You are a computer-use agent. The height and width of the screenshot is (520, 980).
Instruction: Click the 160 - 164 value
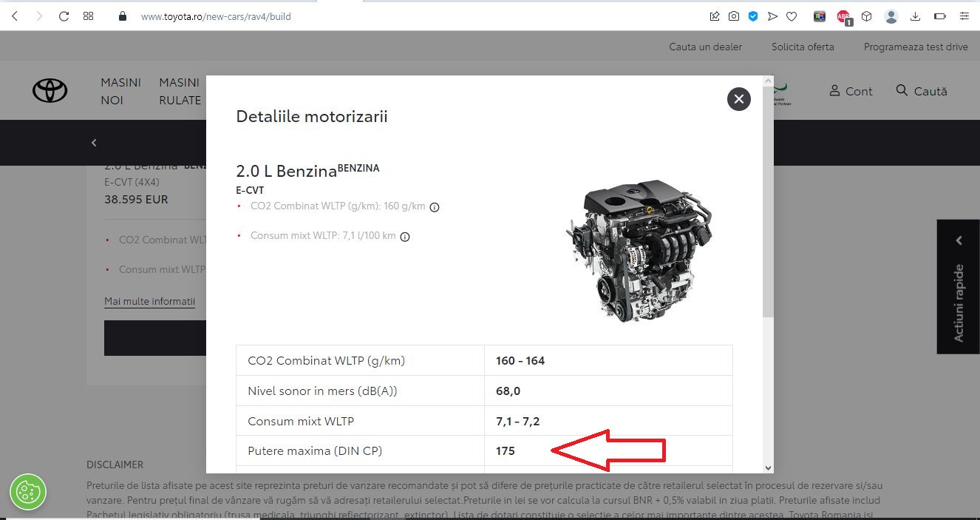[520, 361]
